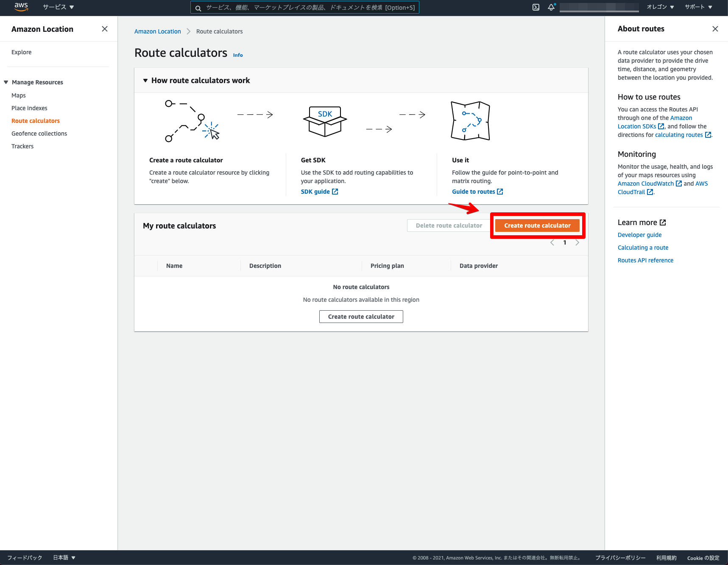Click page number 1 in pagination

[565, 242]
